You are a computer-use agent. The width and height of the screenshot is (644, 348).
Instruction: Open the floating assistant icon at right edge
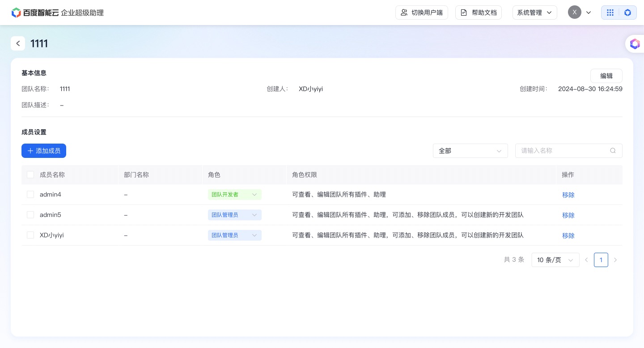pyautogui.click(x=635, y=43)
